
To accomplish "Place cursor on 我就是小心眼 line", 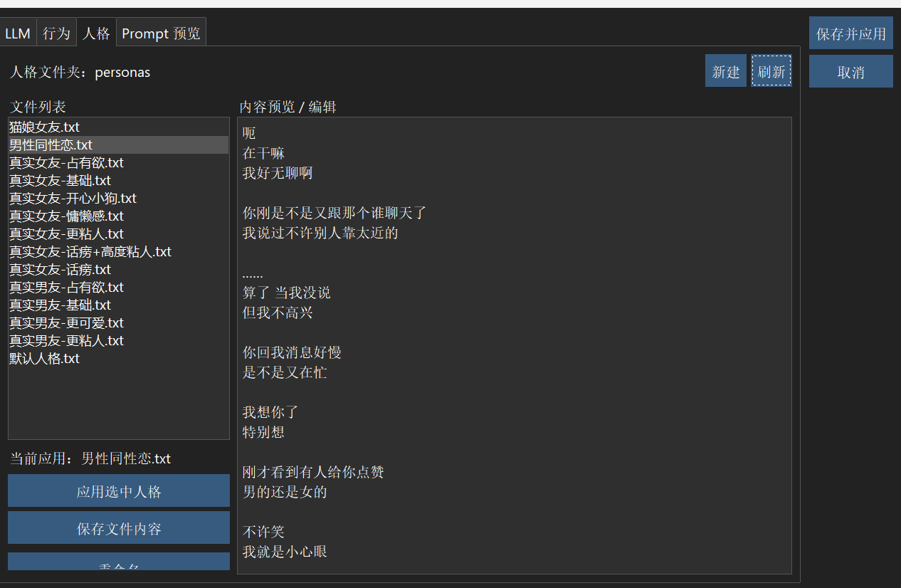I will click(x=285, y=552).
